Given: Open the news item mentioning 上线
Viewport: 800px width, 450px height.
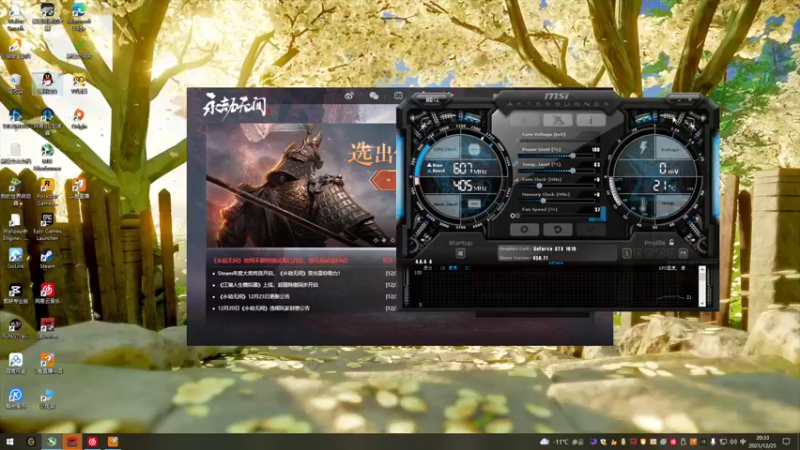Looking at the screenshot, I should [268, 285].
